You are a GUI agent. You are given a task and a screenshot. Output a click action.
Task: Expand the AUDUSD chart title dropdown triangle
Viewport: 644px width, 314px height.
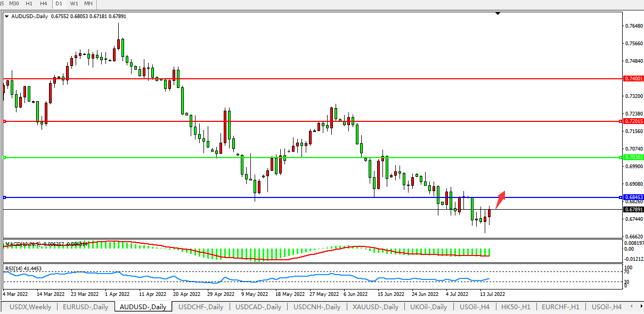pyautogui.click(x=6, y=16)
